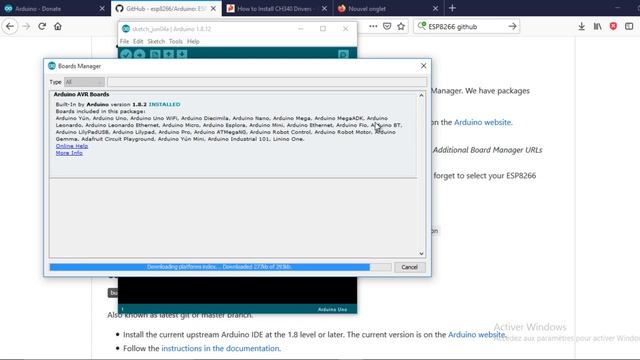Click the New sketch icon in Arduino toolbar
The image size is (640, 360).
(155, 54)
